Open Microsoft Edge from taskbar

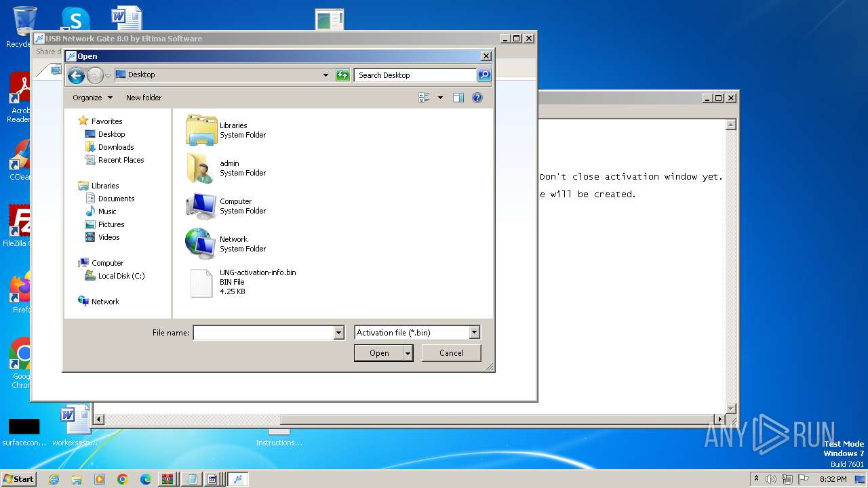point(146,479)
